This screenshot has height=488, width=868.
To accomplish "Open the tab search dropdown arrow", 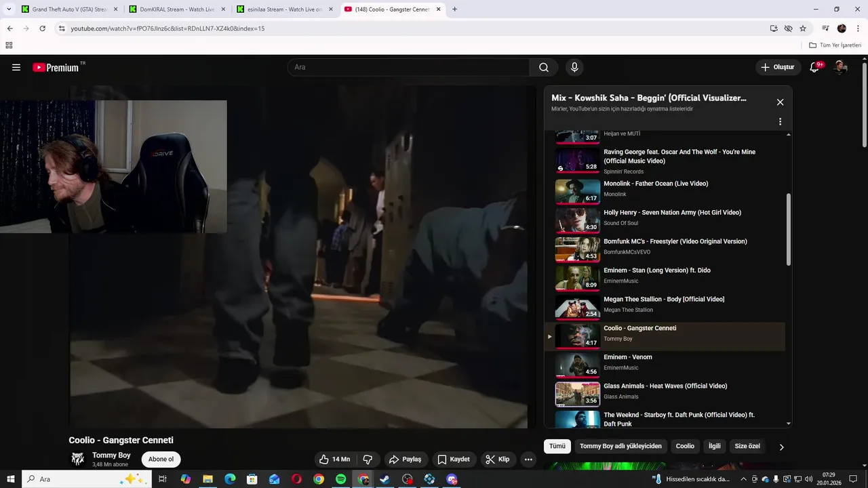I will [x=9, y=9].
